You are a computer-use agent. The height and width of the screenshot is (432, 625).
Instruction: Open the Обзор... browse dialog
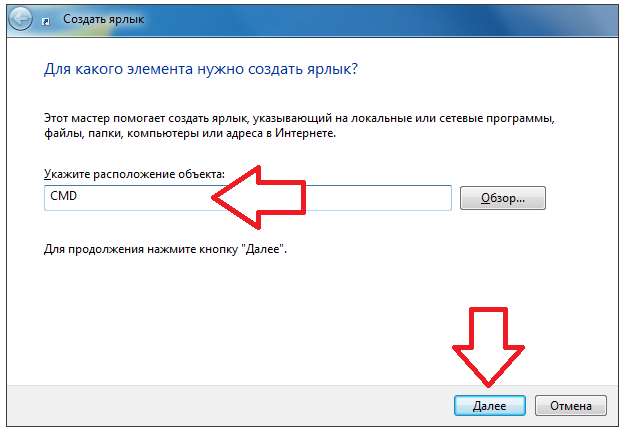[502, 198]
